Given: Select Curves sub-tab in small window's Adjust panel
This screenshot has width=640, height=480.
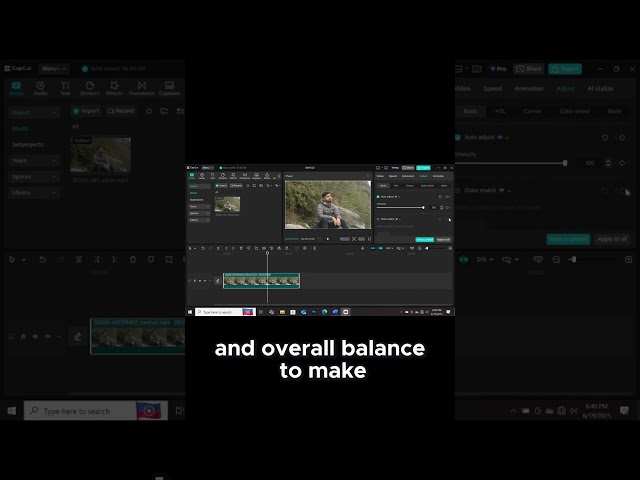Looking at the screenshot, I should [x=409, y=186].
